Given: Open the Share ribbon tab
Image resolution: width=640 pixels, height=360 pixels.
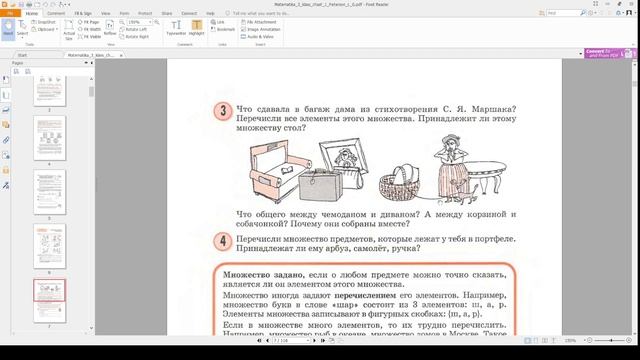Looking at the screenshot, I should pos(167,13).
